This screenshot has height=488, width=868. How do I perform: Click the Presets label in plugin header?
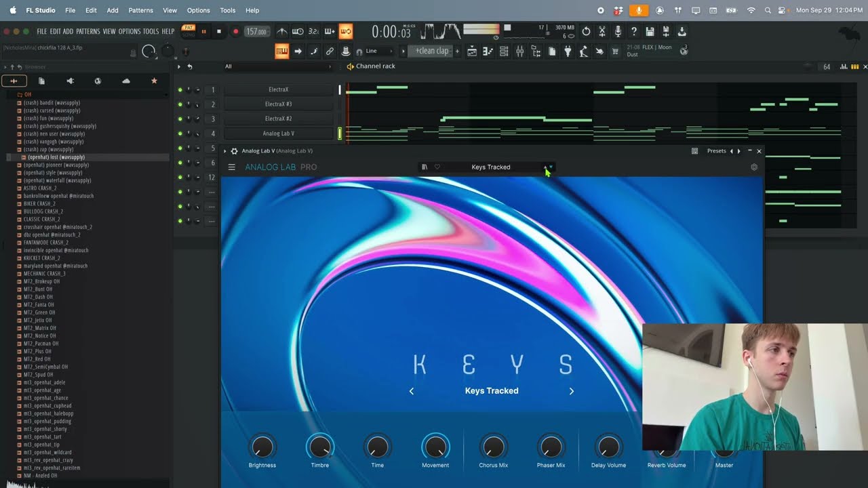(x=716, y=151)
